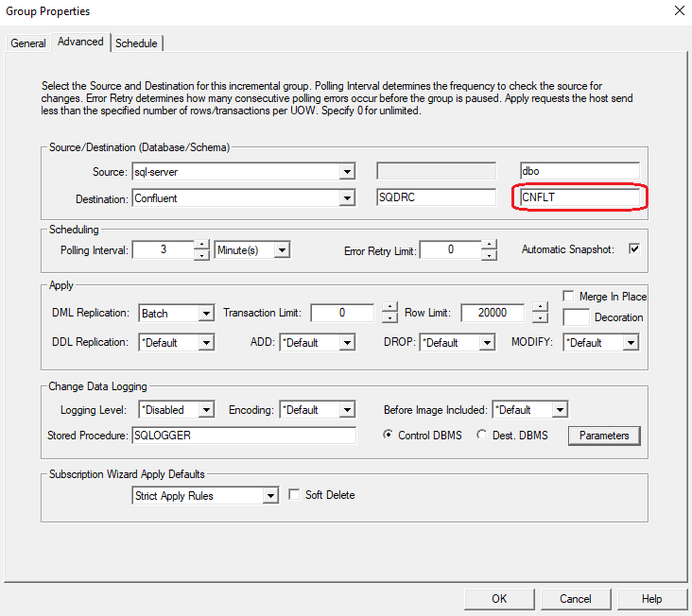This screenshot has width=692, height=616.
Task: Click the Stored Procedure SQLOGGER field
Action: (246, 436)
